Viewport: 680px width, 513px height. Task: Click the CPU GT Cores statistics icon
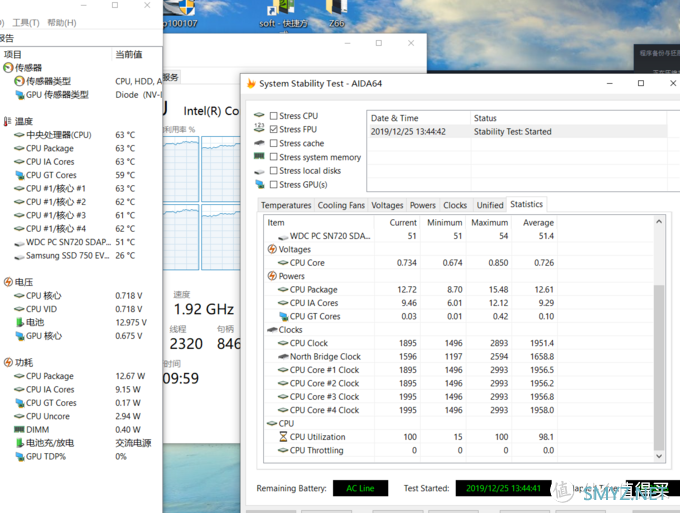click(x=284, y=316)
